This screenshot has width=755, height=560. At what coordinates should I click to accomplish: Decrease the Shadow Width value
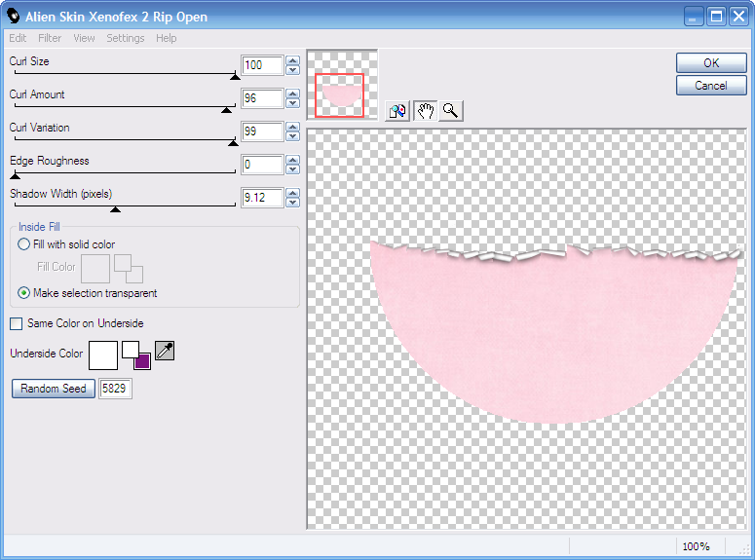pyautogui.click(x=292, y=203)
